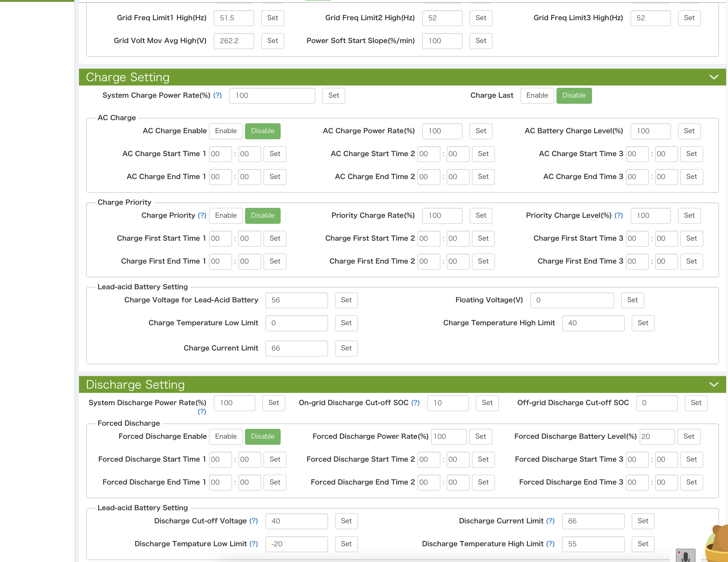Image resolution: width=728 pixels, height=562 pixels.
Task: Disable Charge Last
Action: tap(574, 96)
